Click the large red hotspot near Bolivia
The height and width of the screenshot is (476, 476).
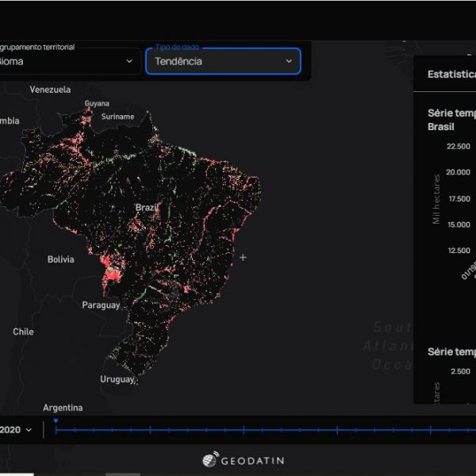pyautogui.click(x=111, y=271)
